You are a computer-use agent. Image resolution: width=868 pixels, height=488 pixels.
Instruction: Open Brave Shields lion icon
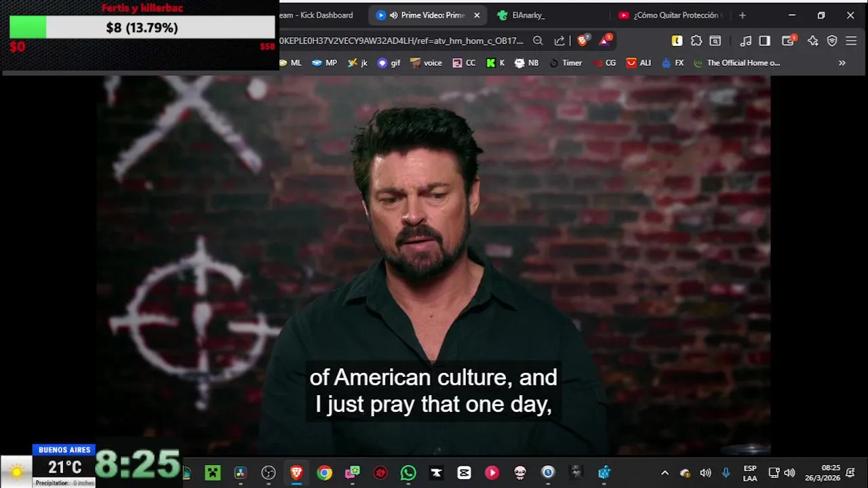pos(583,41)
